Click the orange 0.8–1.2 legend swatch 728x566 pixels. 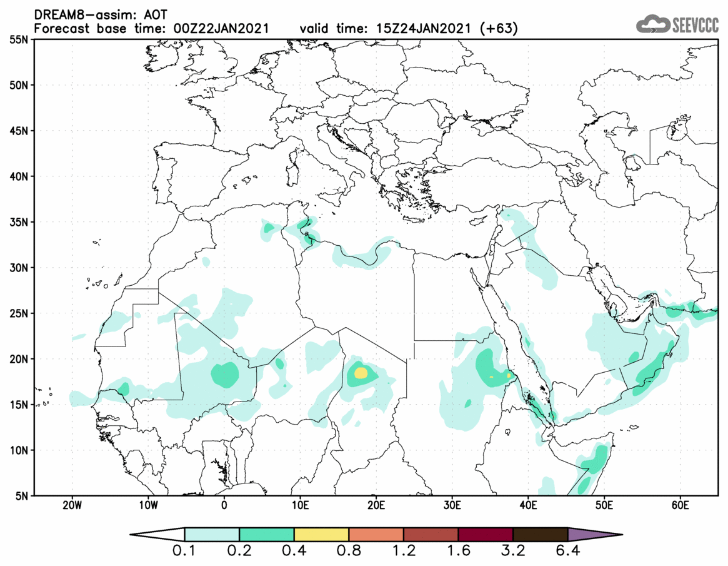(376, 534)
